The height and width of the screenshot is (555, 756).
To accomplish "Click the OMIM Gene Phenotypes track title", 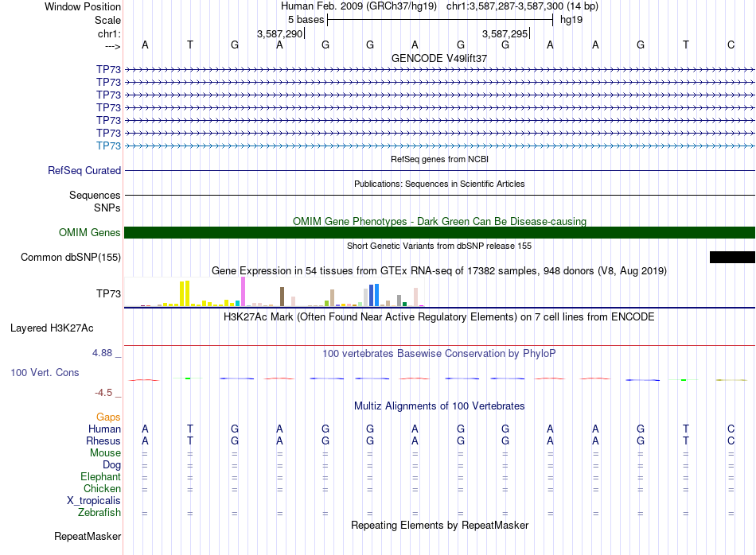I will click(440, 221).
